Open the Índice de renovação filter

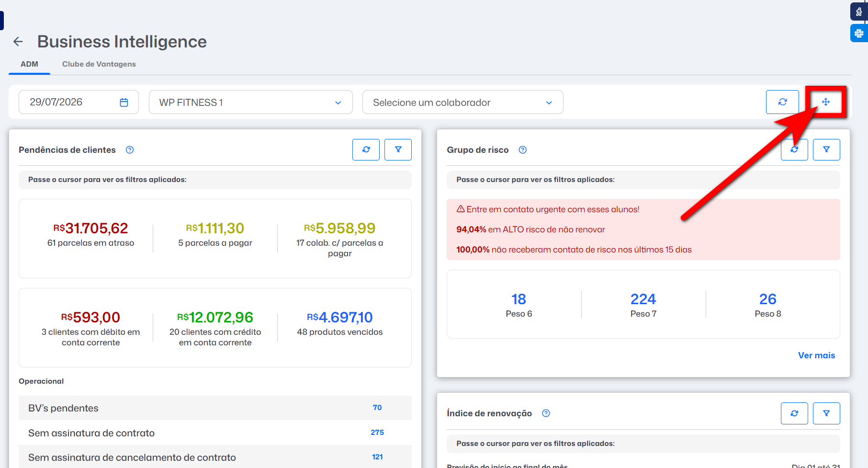coord(826,413)
